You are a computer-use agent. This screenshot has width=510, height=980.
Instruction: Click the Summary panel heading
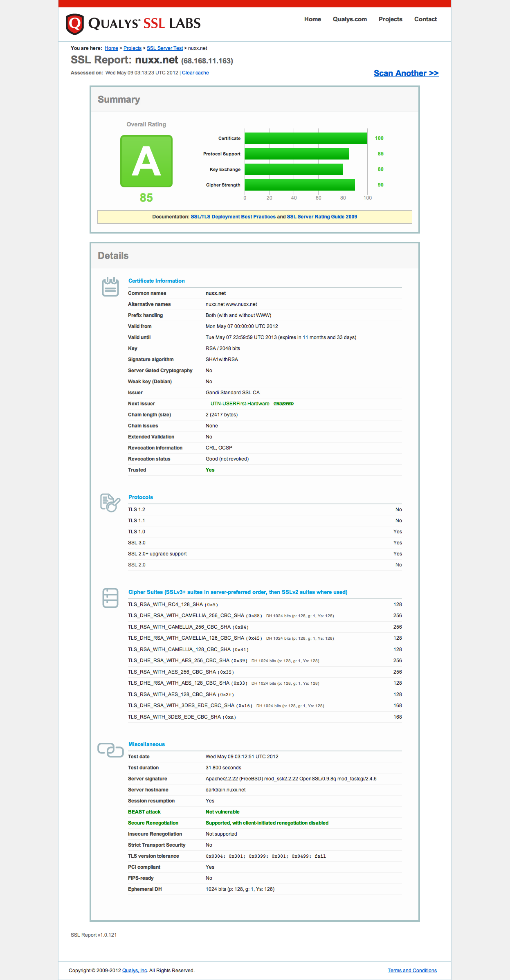[119, 99]
